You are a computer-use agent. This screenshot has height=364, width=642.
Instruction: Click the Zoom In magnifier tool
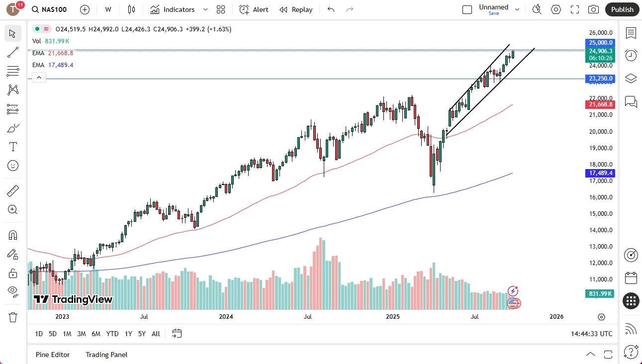pos(13,209)
